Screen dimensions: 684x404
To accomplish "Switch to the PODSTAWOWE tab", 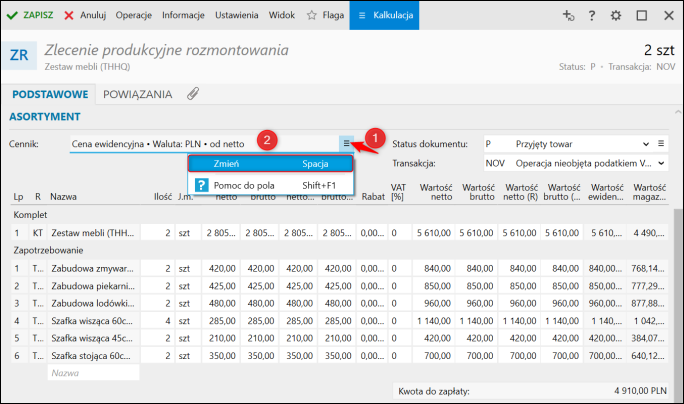I will pyautogui.click(x=50, y=94).
